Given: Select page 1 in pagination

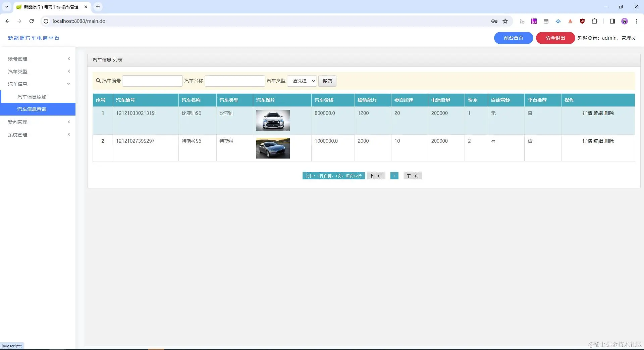Looking at the screenshot, I should (x=394, y=176).
